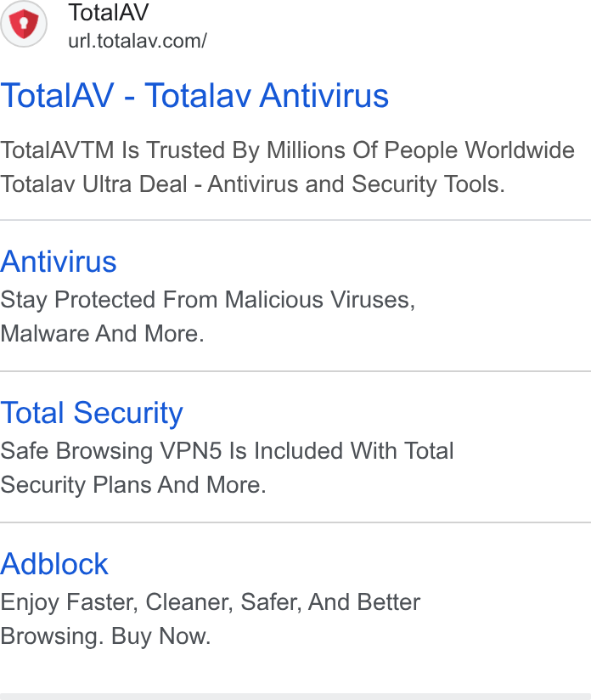Screen dimensions: 591x700
Task: Click the 'Totalav Ultra Deal' description line
Action: tap(253, 184)
